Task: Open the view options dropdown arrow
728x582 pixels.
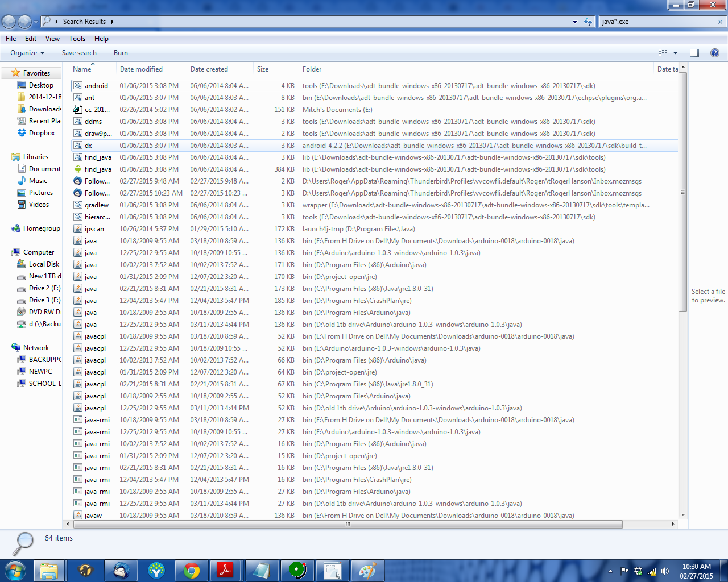Action: coord(676,53)
